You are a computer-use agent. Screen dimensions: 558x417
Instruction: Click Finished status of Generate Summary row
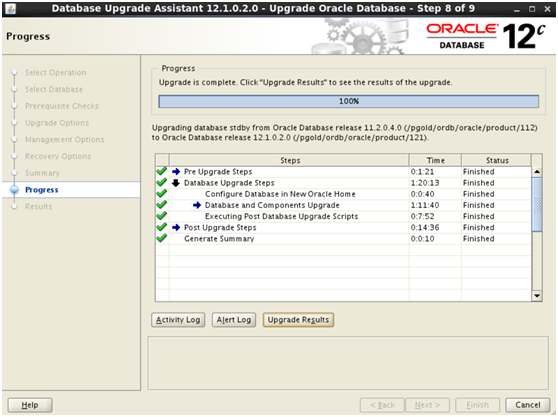coord(479,239)
